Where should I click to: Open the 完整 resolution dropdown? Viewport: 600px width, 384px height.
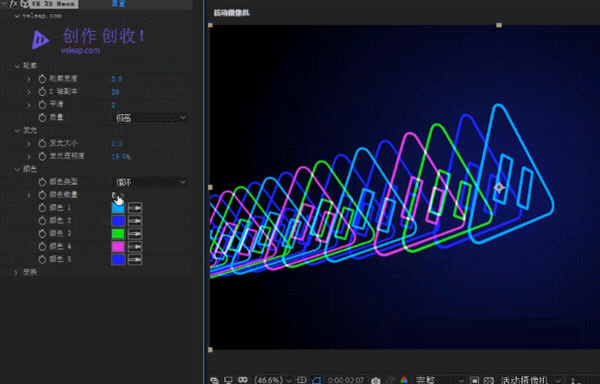(439, 381)
